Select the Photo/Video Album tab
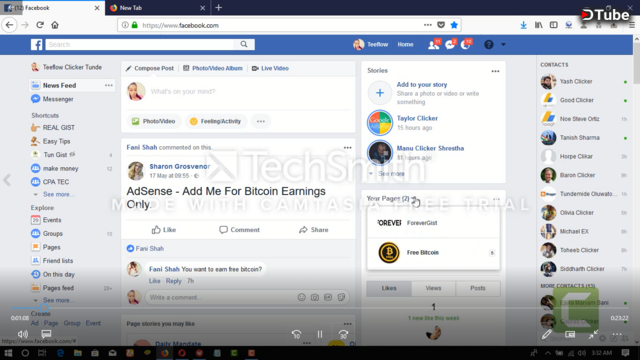640x360 pixels. [213, 68]
